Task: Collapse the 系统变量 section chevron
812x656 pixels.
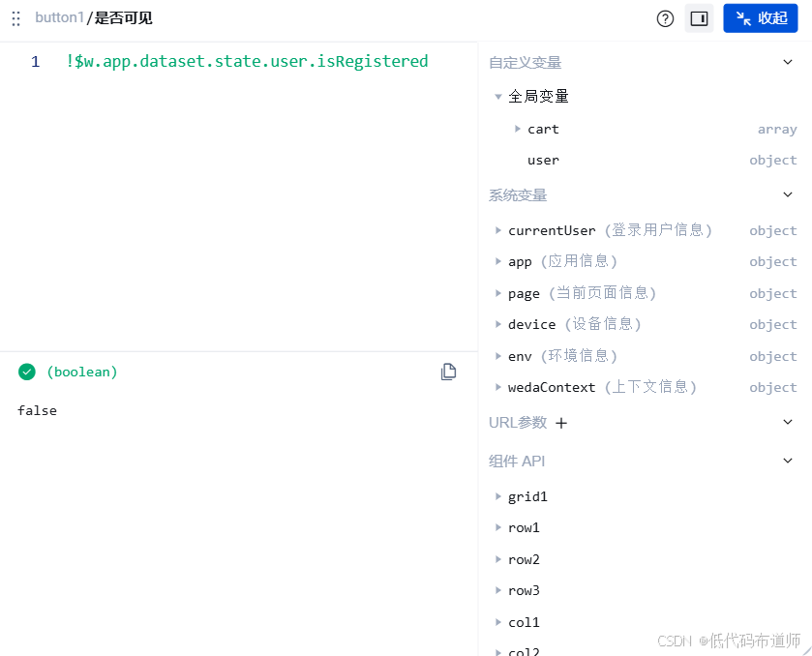Action: [x=788, y=194]
